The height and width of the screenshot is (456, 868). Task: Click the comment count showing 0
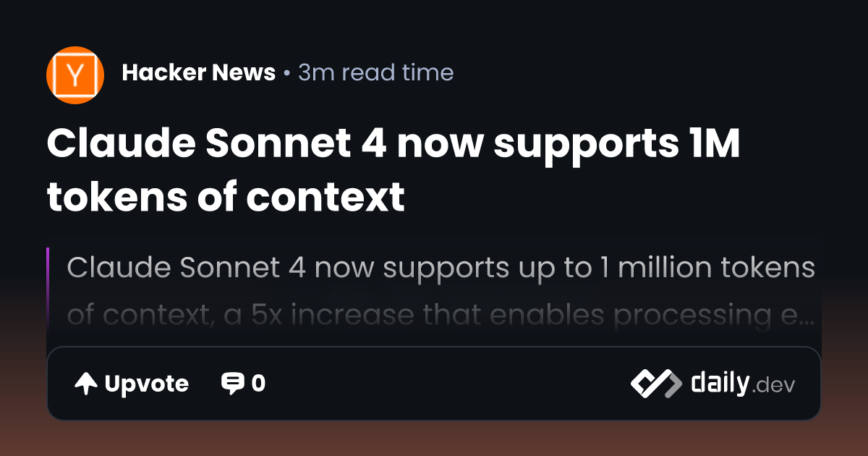click(258, 384)
